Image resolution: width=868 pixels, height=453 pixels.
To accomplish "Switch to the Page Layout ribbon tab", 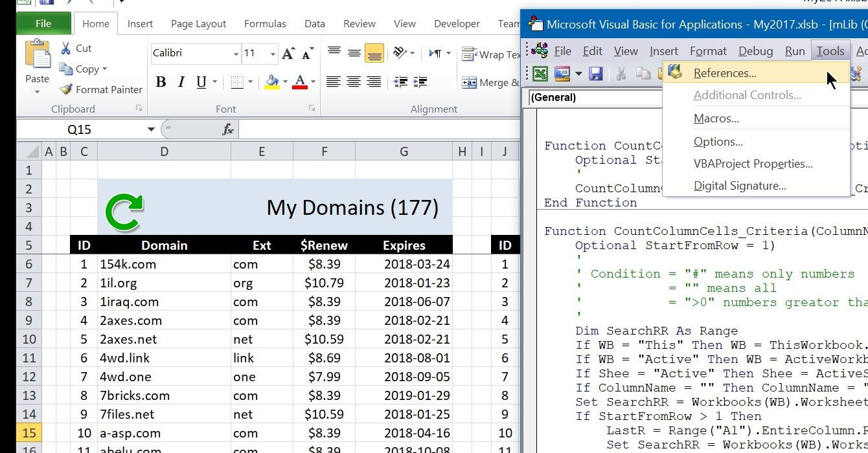I will (x=198, y=24).
